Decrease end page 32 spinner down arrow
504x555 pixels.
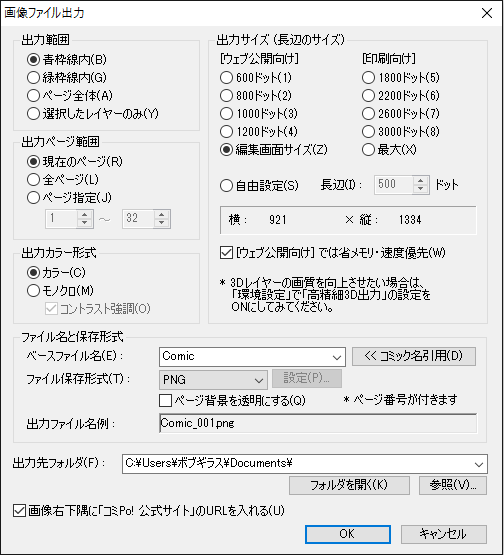pyautogui.click(x=162, y=223)
